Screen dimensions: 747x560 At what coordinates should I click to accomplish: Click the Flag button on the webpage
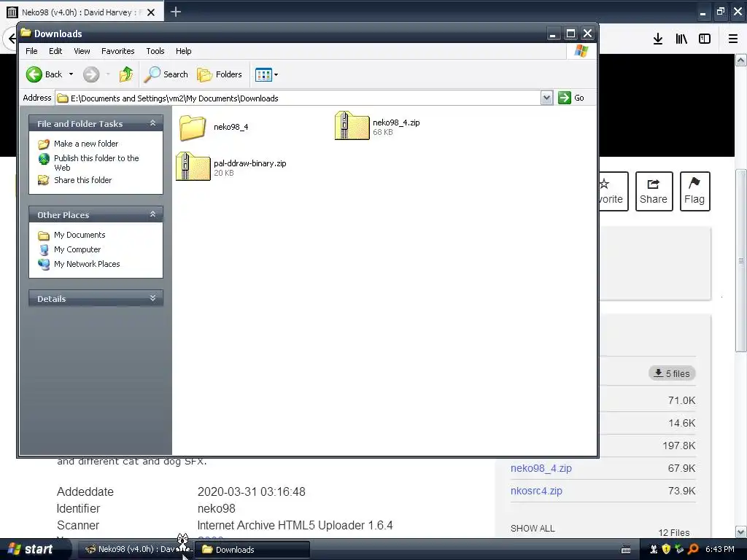(694, 192)
